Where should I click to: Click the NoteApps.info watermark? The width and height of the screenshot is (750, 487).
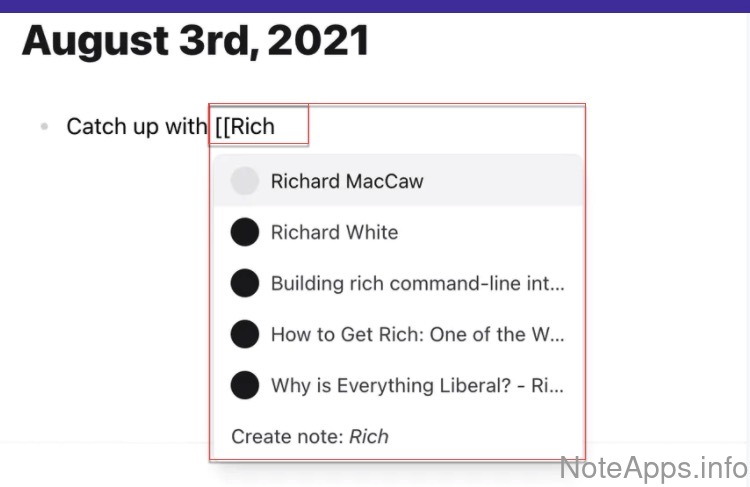click(652, 466)
